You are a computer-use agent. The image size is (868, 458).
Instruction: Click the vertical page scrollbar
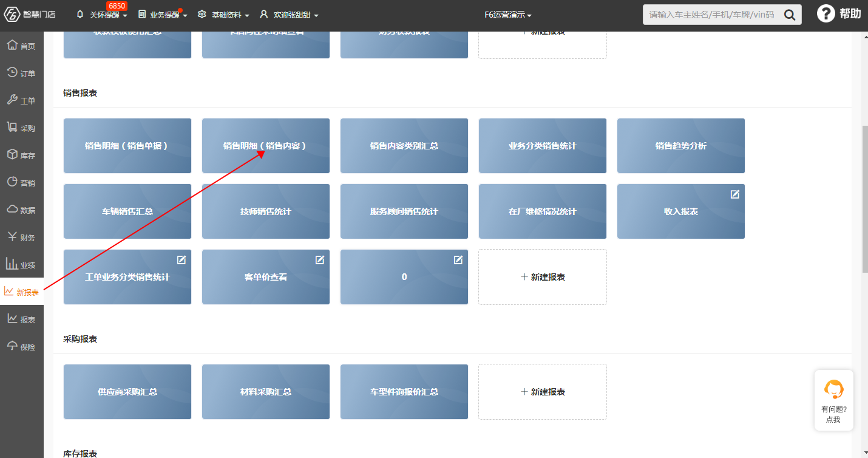click(864, 199)
